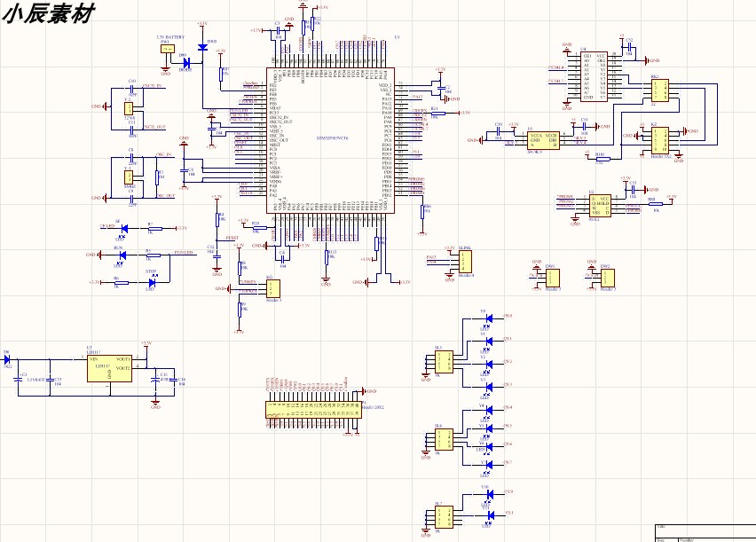
Task: Select the 32768 crystal Y-2
Action: point(129,108)
